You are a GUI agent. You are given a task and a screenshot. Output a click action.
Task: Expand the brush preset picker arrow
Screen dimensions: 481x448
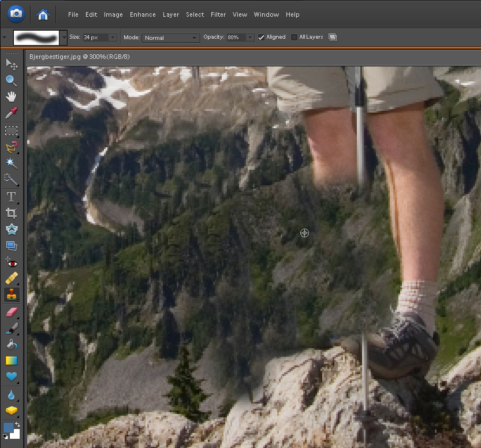[x=63, y=38]
